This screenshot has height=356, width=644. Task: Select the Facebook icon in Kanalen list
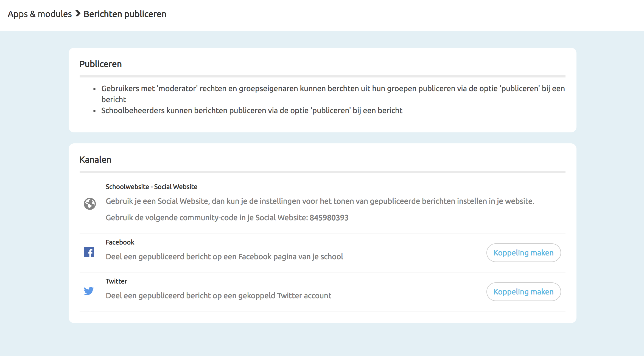[89, 252]
